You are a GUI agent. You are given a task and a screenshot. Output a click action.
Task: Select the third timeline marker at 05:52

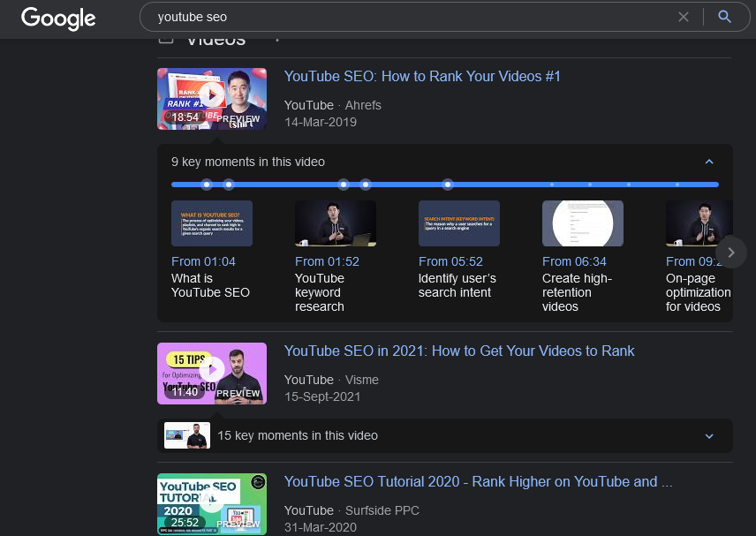[x=344, y=185]
